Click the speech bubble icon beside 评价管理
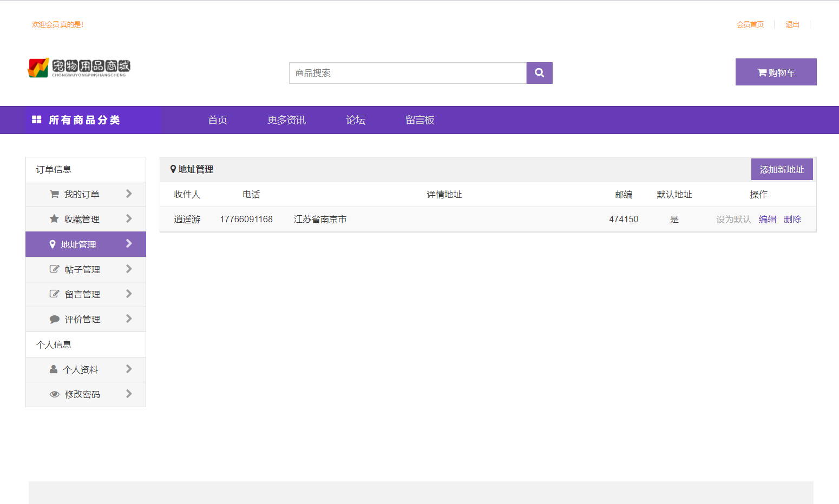The width and height of the screenshot is (839, 504). (x=54, y=319)
